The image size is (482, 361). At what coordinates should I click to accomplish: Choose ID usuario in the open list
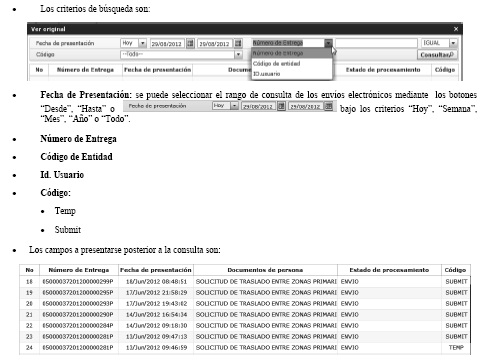tap(292, 74)
